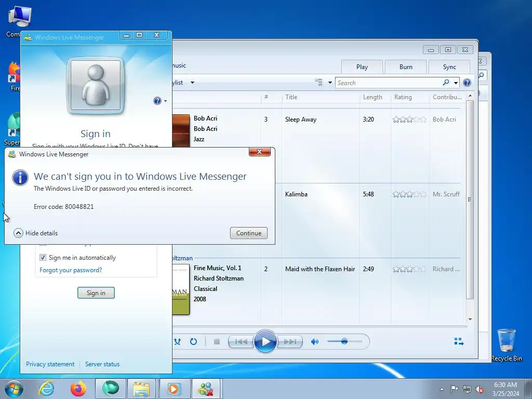Image resolution: width=532 pixels, height=399 pixels.
Task: Open Windows Explorer from the taskbar
Action: pyautogui.click(x=141, y=389)
